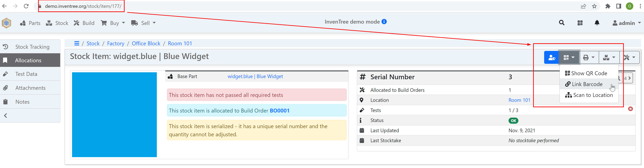Toggle breadcrumb tree menu icon
Image resolution: width=644 pixels, height=168 pixels.
tap(77, 43)
